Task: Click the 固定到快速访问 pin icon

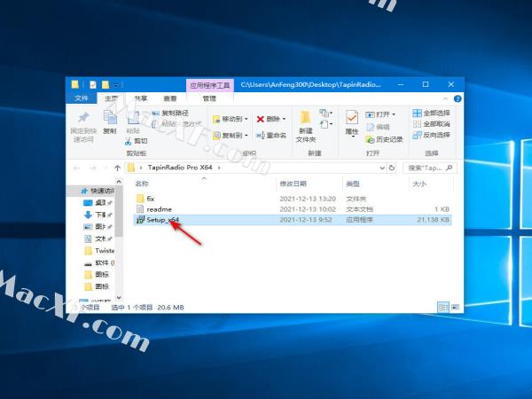Action: (83, 117)
